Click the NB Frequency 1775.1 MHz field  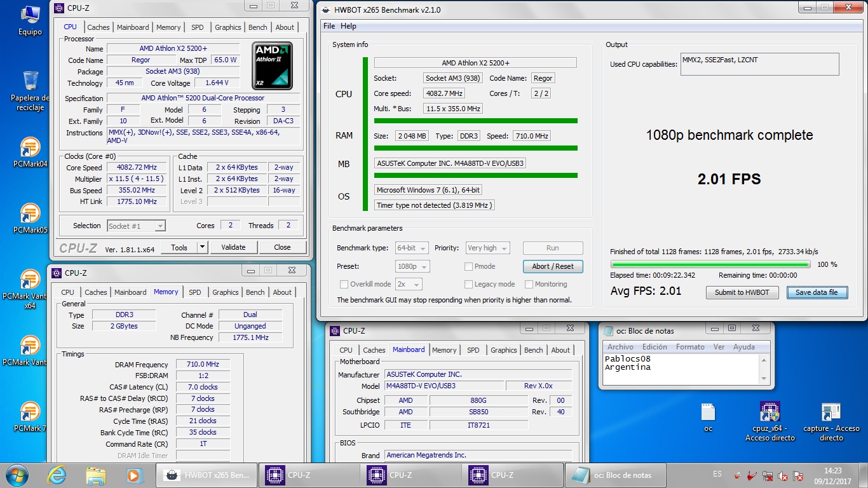(250, 337)
